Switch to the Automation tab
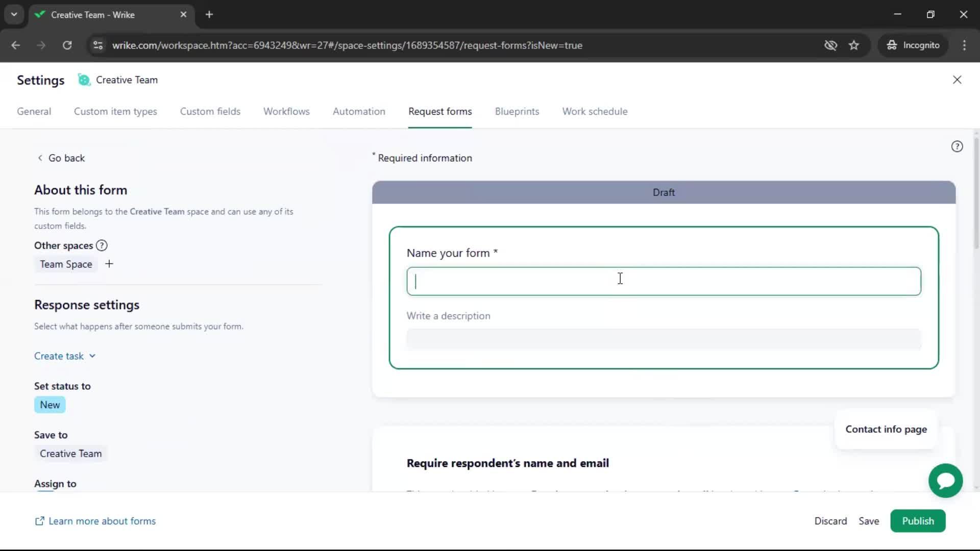This screenshot has width=980, height=551. [359, 111]
